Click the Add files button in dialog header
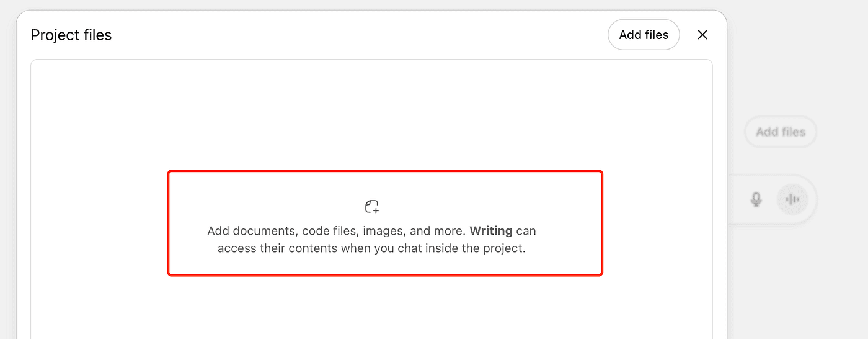868x339 pixels. pyautogui.click(x=644, y=35)
